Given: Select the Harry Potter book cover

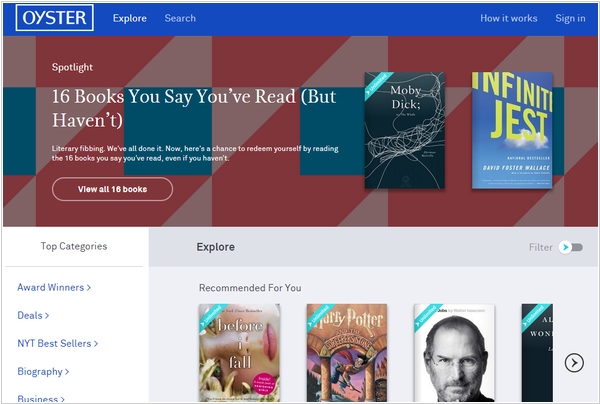Looking at the screenshot, I should [346, 353].
